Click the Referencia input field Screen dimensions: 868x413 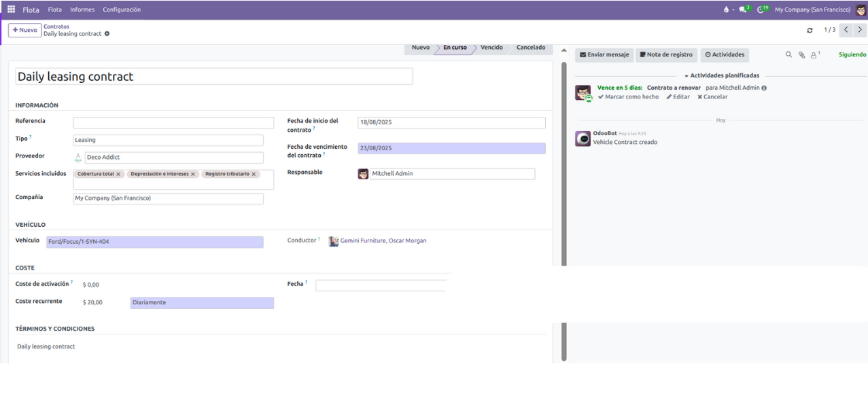pos(173,123)
